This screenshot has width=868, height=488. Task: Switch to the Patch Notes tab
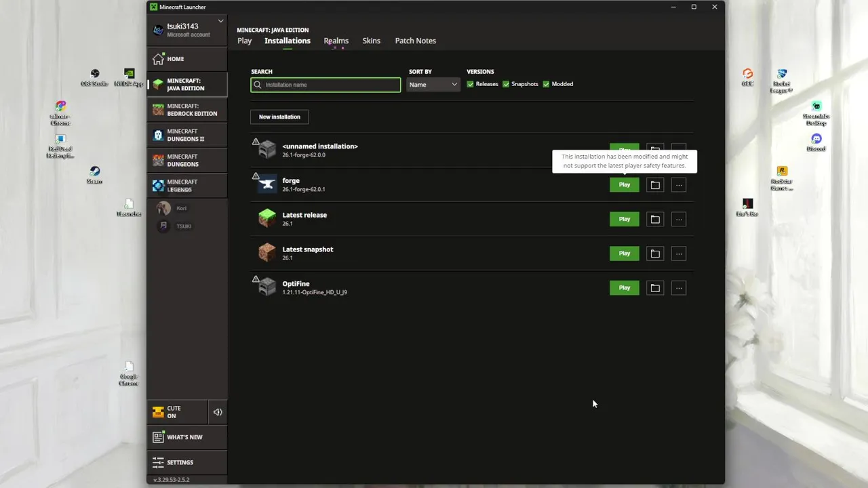click(416, 41)
